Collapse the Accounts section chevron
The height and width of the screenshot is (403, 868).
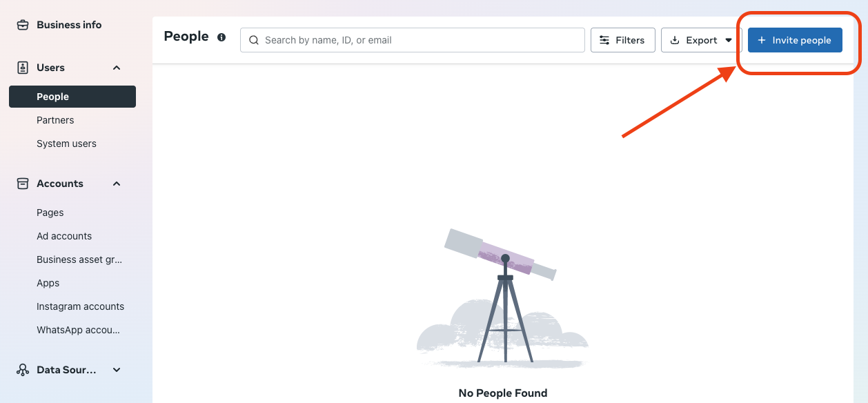(117, 184)
